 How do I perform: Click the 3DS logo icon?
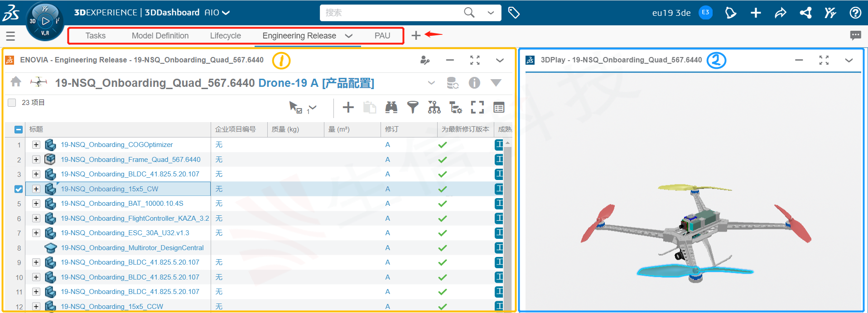pos(11,13)
